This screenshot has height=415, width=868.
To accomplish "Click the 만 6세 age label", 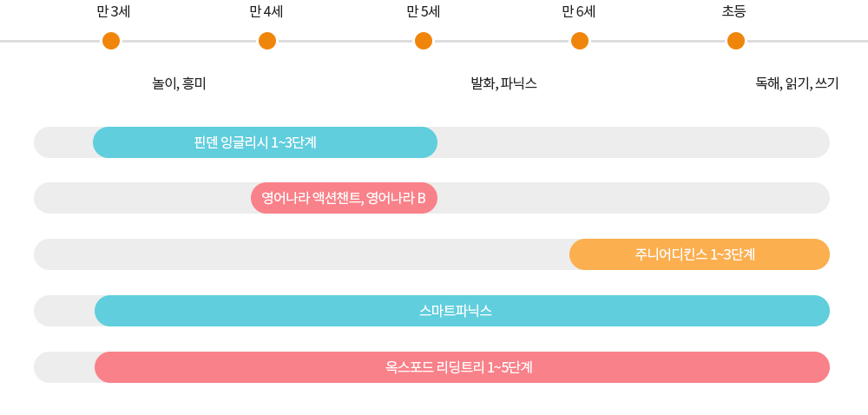I will pos(578,11).
